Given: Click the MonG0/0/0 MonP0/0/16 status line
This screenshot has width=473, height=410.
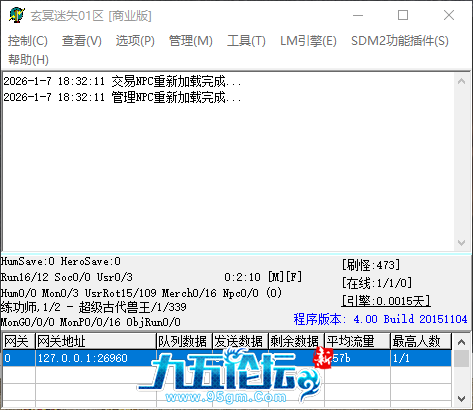Looking at the screenshot, I should click(91, 322).
